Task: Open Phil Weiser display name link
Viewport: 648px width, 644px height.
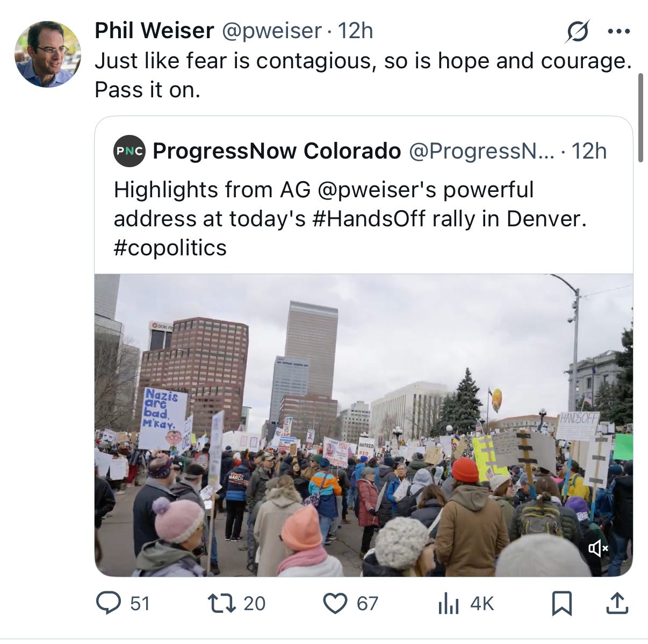Action: pyautogui.click(x=154, y=31)
